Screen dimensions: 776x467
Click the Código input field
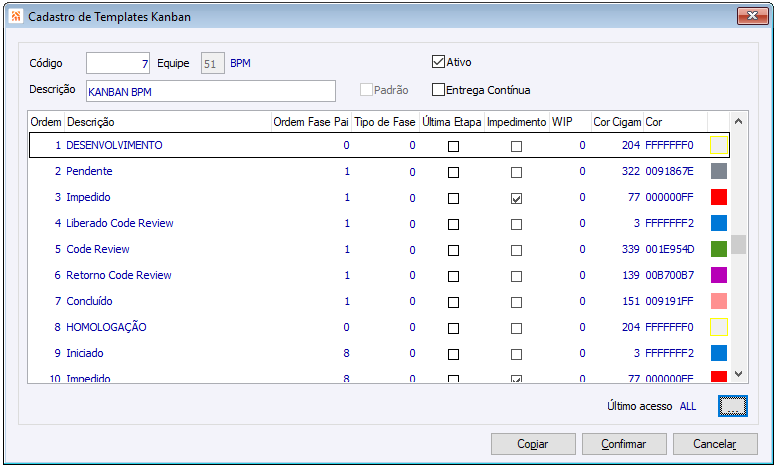[x=119, y=63]
